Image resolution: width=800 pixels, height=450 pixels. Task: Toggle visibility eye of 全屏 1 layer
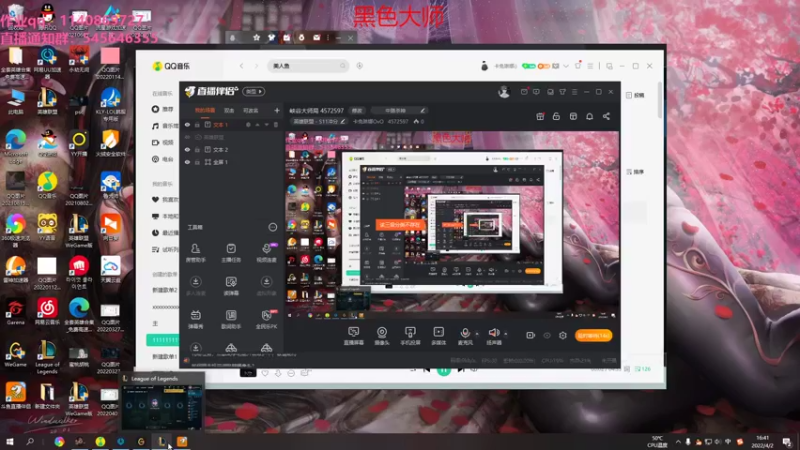[187, 162]
